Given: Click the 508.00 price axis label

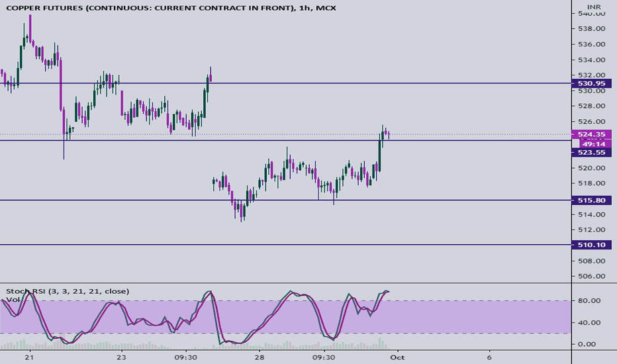Looking at the screenshot, I should 591,261.
